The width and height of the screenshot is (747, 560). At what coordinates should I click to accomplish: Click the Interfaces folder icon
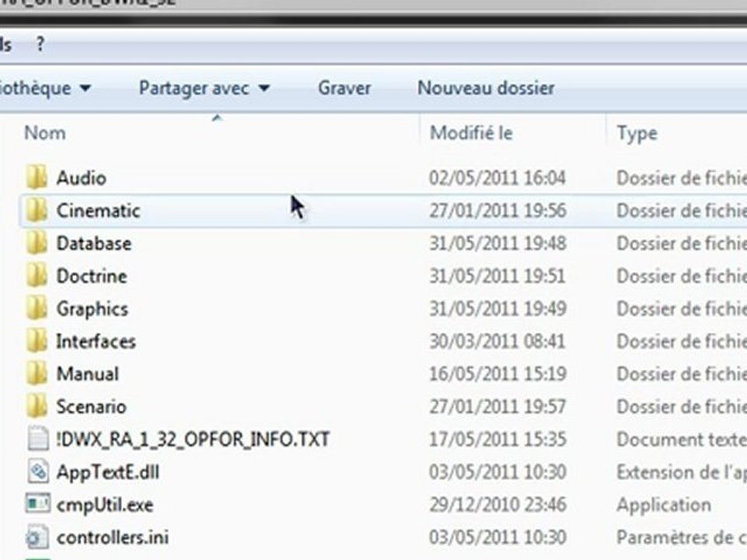(x=37, y=341)
